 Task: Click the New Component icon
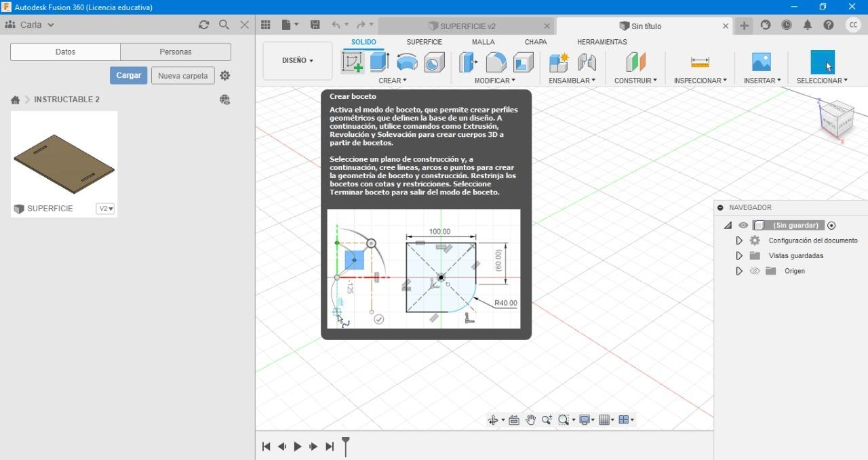559,62
